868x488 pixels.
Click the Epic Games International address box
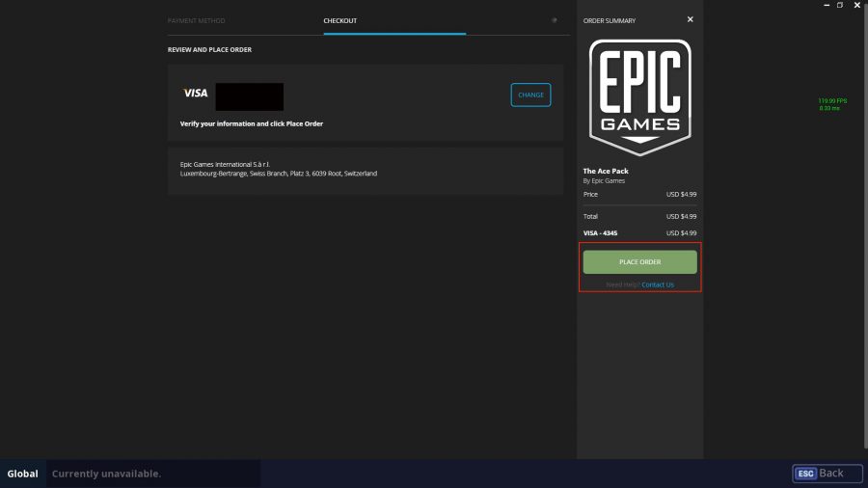pos(365,171)
